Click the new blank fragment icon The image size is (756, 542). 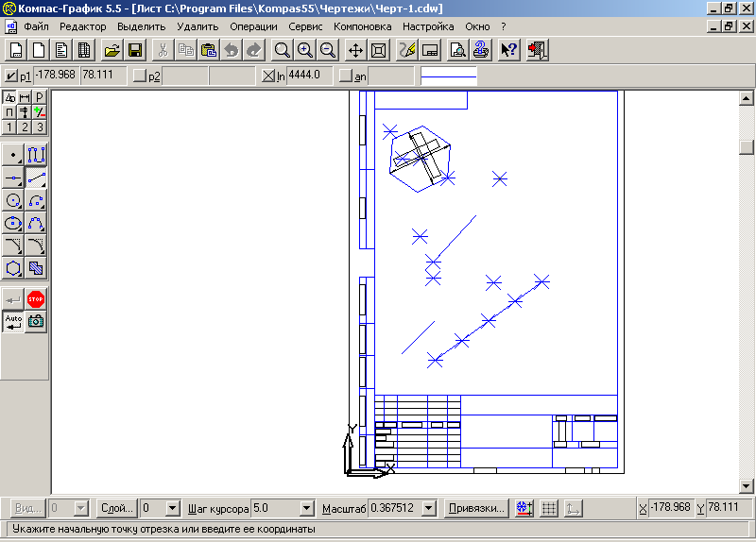pos(38,50)
